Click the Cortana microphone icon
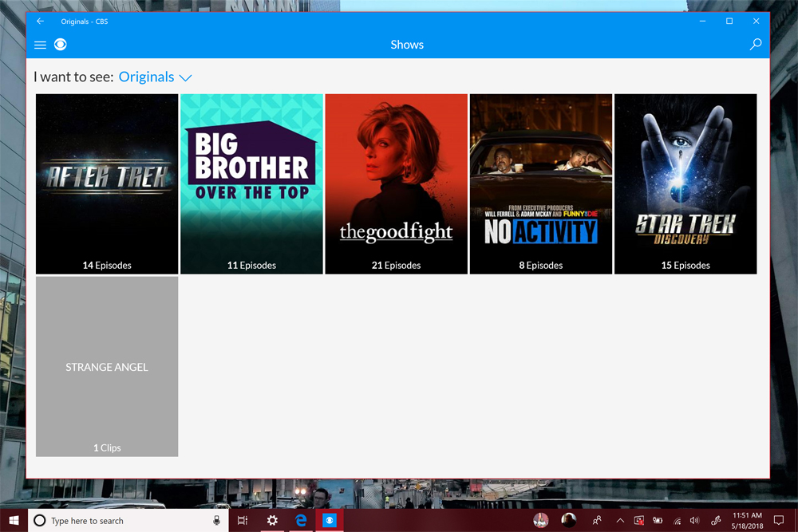798x532 pixels. click(216, 520)
